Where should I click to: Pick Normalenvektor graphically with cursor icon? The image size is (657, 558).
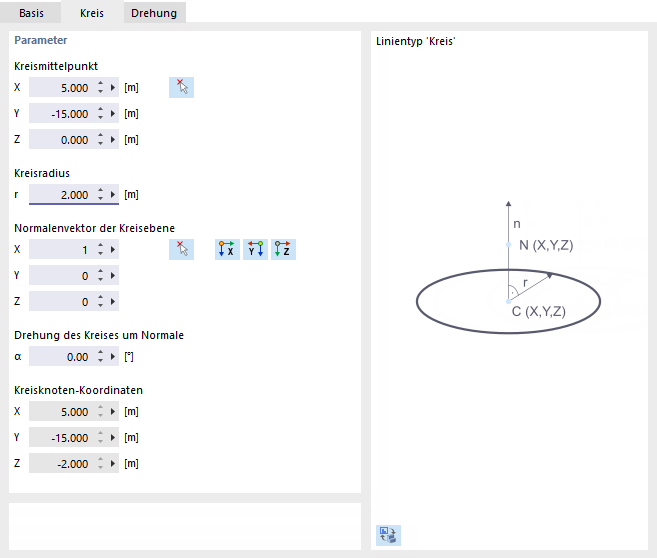click(x=181, y=250)
